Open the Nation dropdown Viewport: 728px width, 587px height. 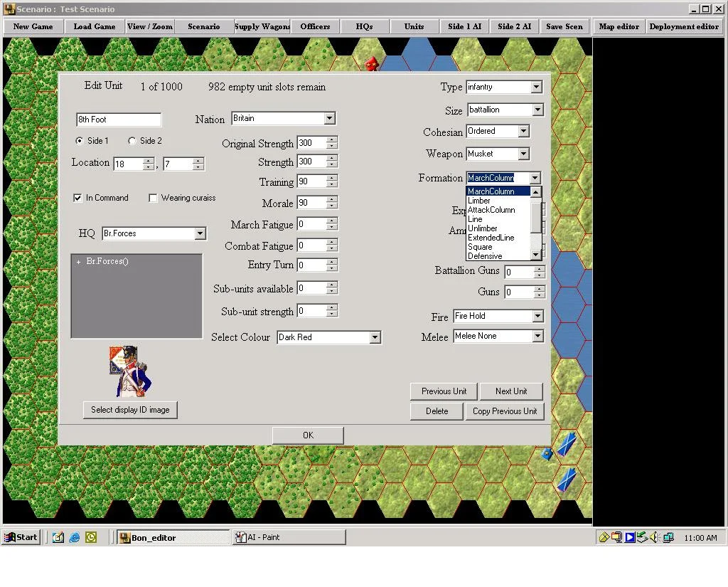[330, 119]
